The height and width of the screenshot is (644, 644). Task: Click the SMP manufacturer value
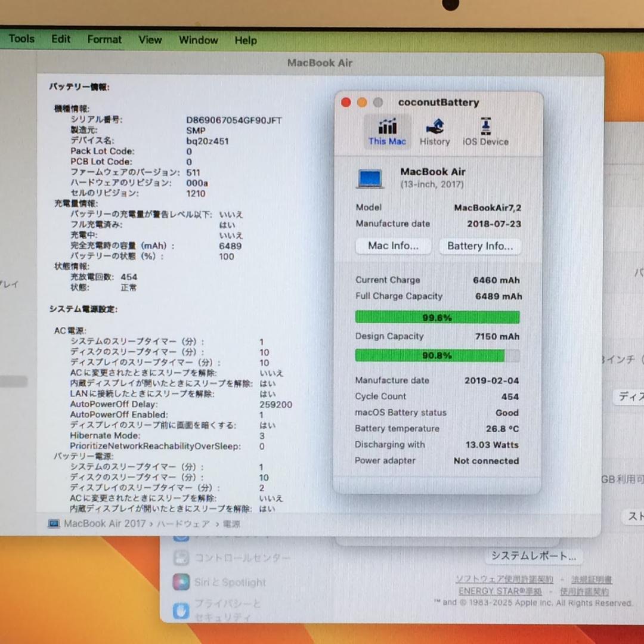pos(196,131)
